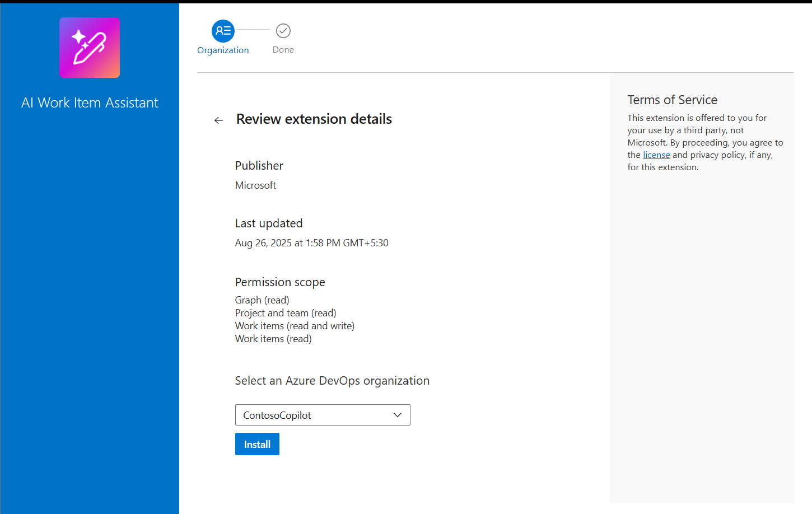The width and height of the screenshot is (812, 514).
Task: Click the Terms of Service heading
Action: tap(672, 100)
